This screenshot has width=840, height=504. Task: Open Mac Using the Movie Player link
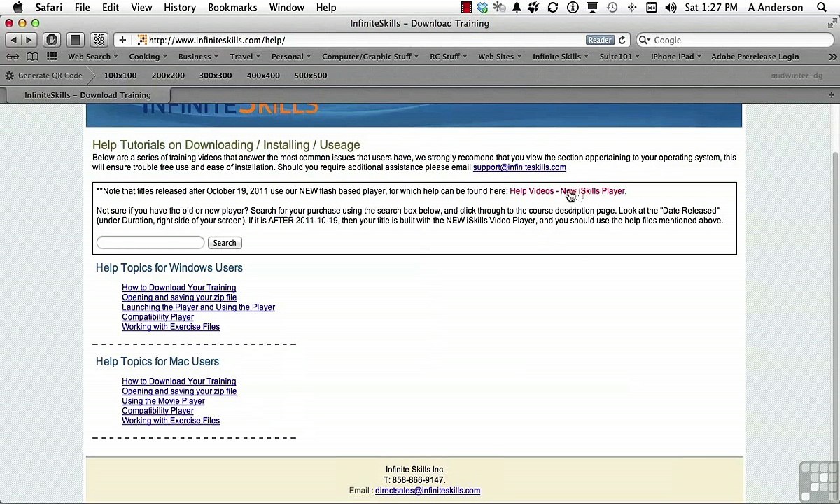click(x=163, y=401)
